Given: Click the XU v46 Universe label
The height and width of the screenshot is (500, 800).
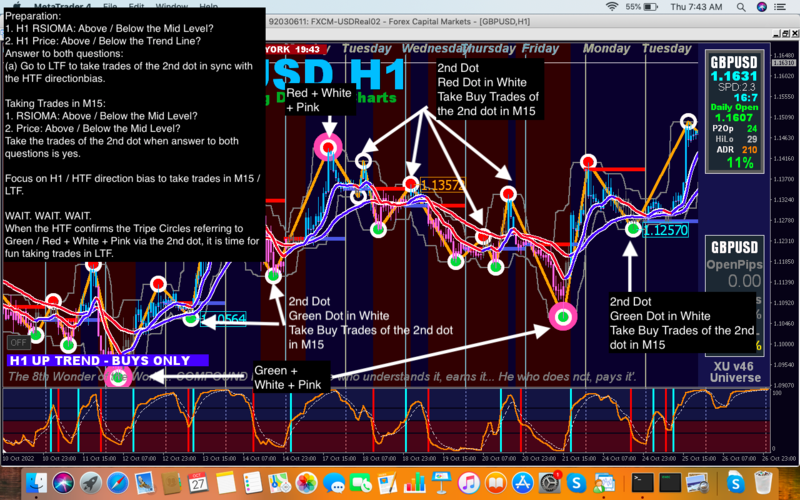Looking at the screenshot, I should pos(735,372).
